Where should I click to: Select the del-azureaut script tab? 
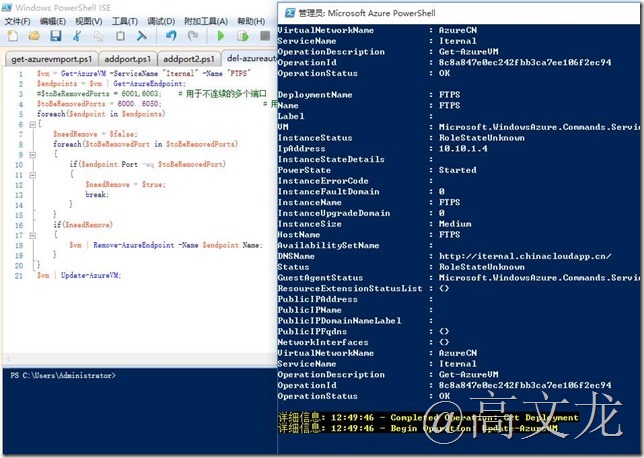(x=250, y=59)
